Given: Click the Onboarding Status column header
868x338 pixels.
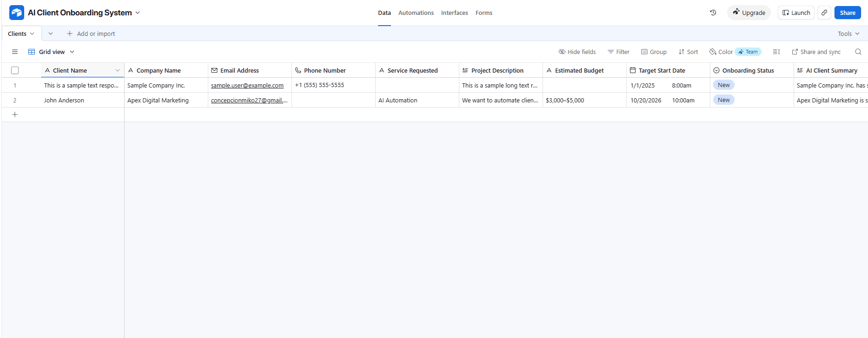Looking at the screenshot, I should pos(752,70).
